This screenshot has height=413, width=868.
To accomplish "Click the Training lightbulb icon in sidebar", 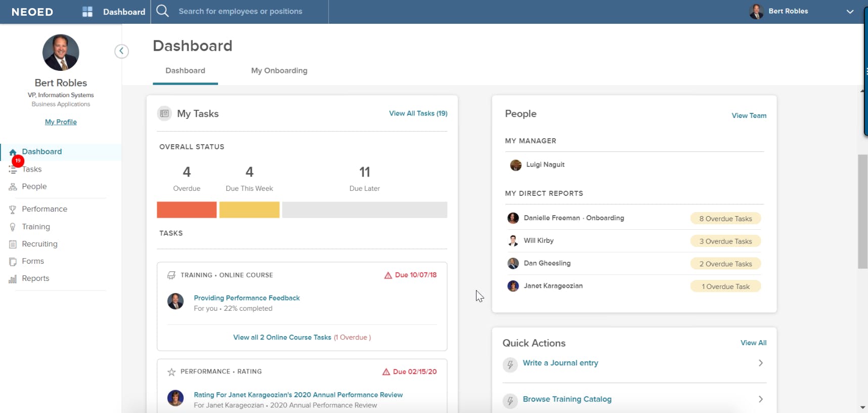I will (13, 227).
